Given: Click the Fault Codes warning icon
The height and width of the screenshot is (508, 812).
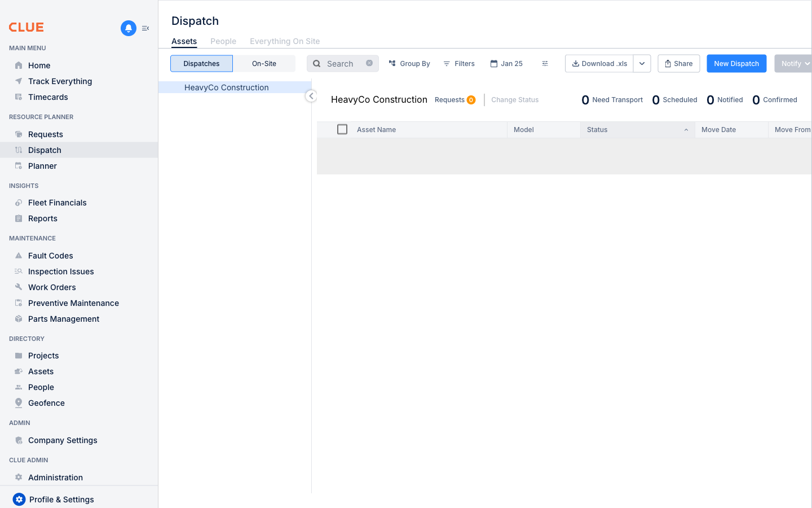Looking at the screenshot, I should tap(19, 256).
